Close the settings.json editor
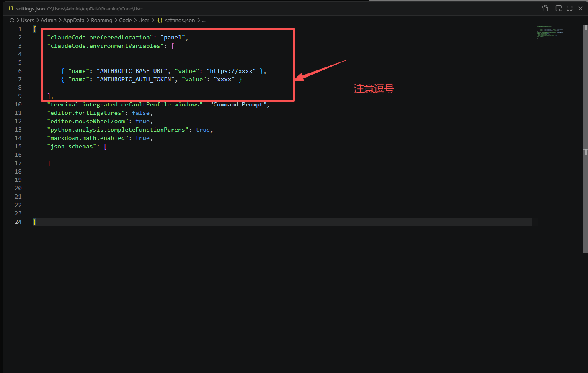Screen dimensions: 588x373 click(580, 8)
